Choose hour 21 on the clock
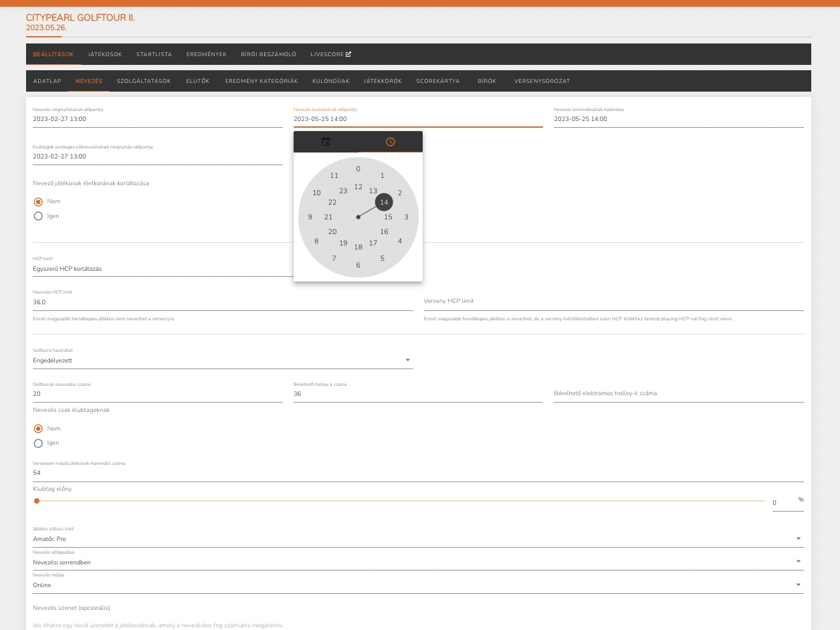 [328, 217]
